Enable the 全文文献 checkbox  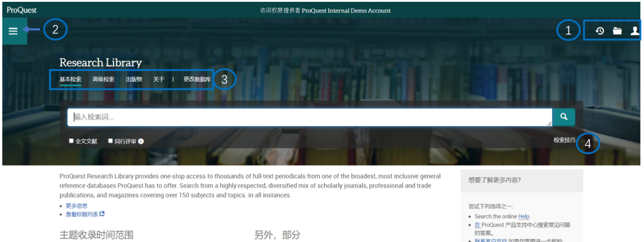(x=72, y=141)
